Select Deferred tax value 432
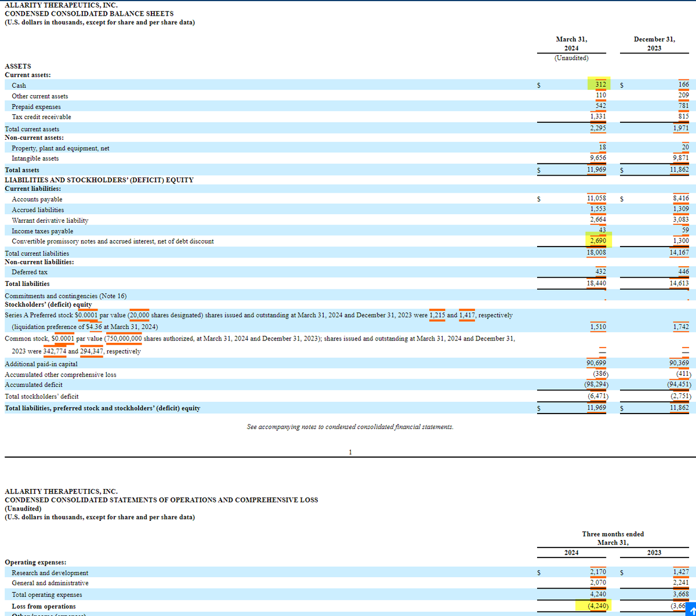696x616 pixels. coord(600,272)
